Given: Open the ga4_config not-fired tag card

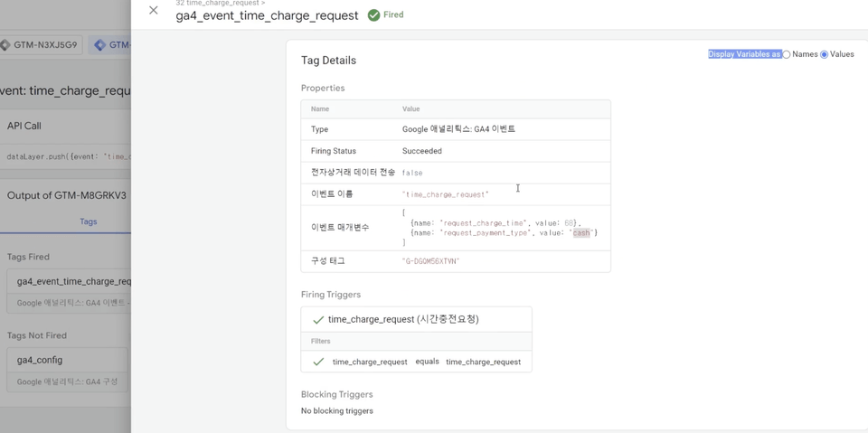Looking at the screenshot, I should (x=65, y=360).
